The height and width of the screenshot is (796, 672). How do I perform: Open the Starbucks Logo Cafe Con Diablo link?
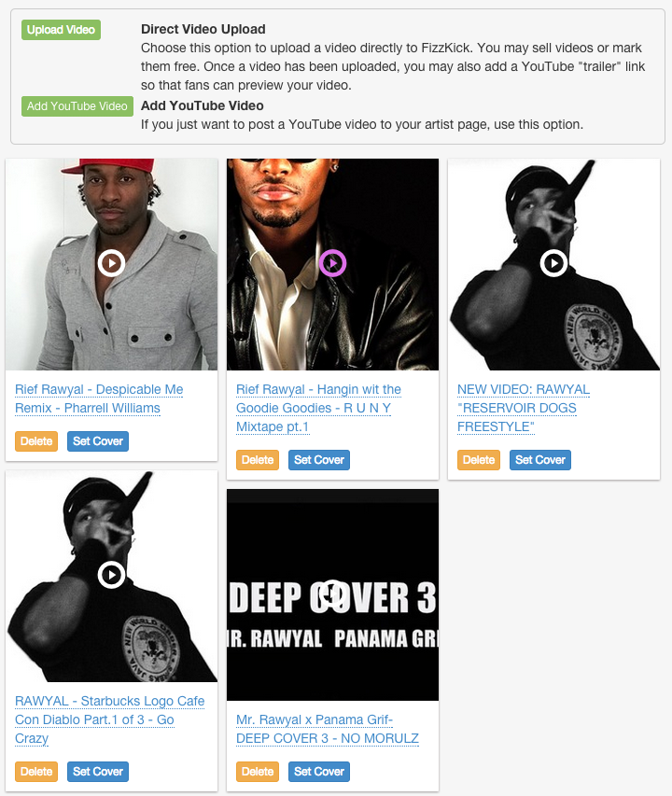click(x=109, y=719)
